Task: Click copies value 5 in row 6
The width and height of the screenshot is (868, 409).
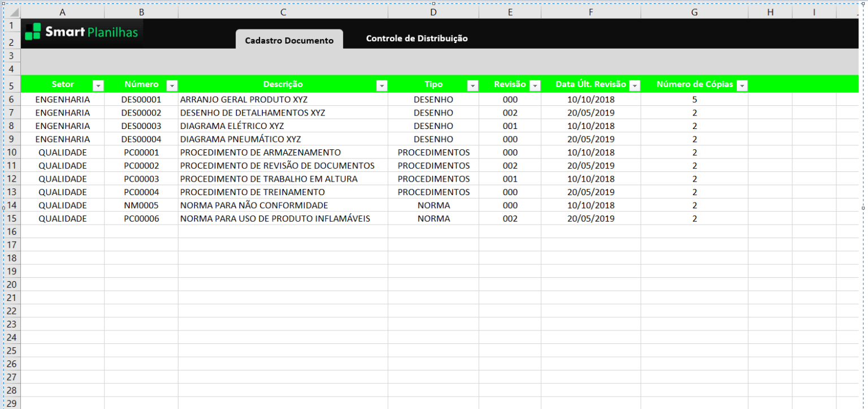Action: (x=694, y=100)
